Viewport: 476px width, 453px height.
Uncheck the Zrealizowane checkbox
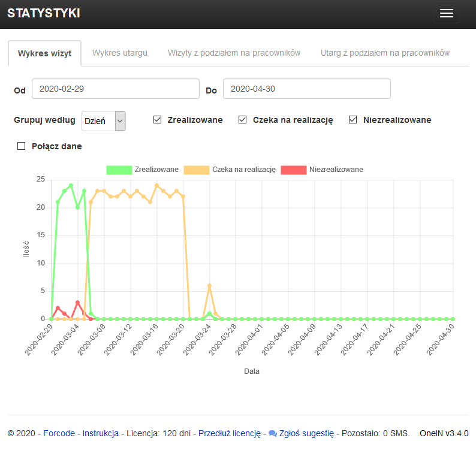158,120
